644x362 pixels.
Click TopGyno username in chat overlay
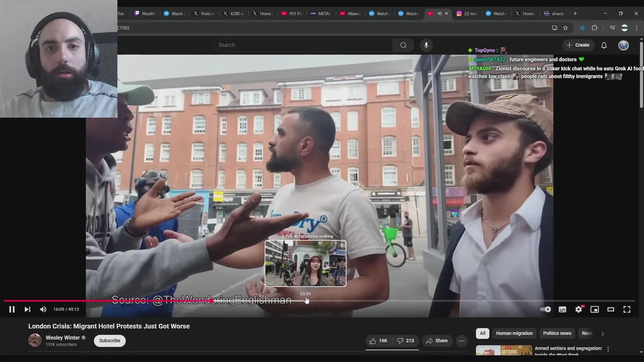click(485, 50)
